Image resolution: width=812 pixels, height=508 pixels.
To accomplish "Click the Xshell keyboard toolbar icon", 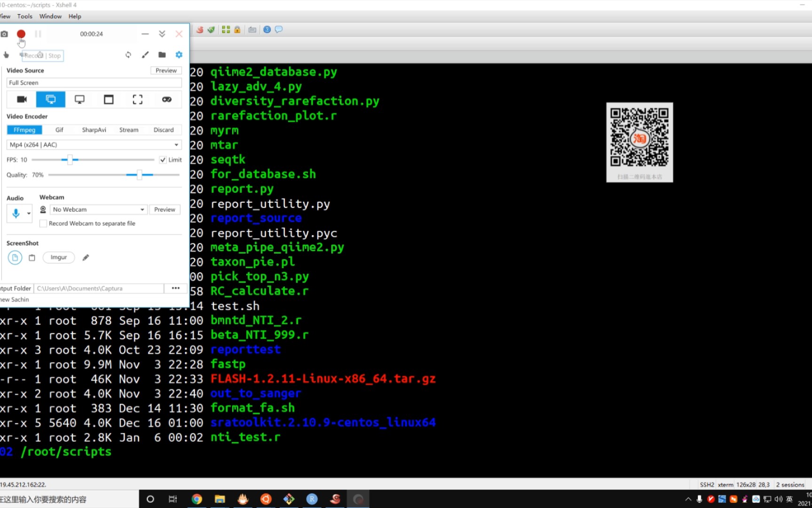I will click(252, 30).
